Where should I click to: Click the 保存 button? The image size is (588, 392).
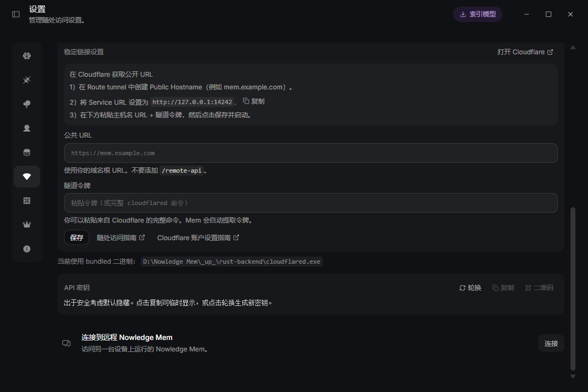tap(77, 237)
